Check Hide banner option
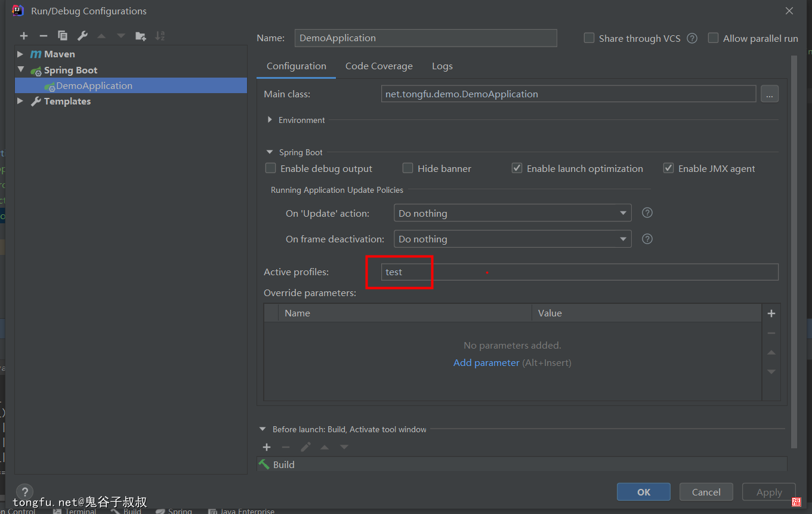812x514 pixels. click(407, 168)
